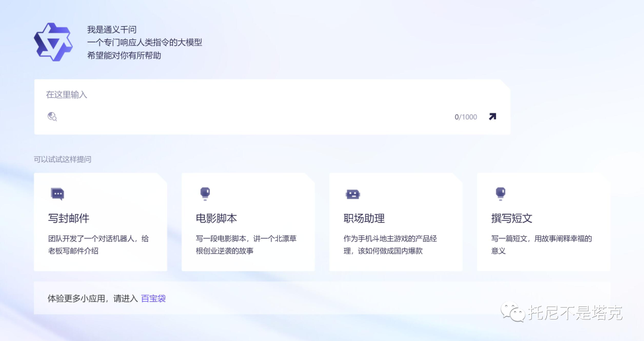Click the robot icon above 职场助理
This screenshot has height=341, width=644.
point(352,194)
